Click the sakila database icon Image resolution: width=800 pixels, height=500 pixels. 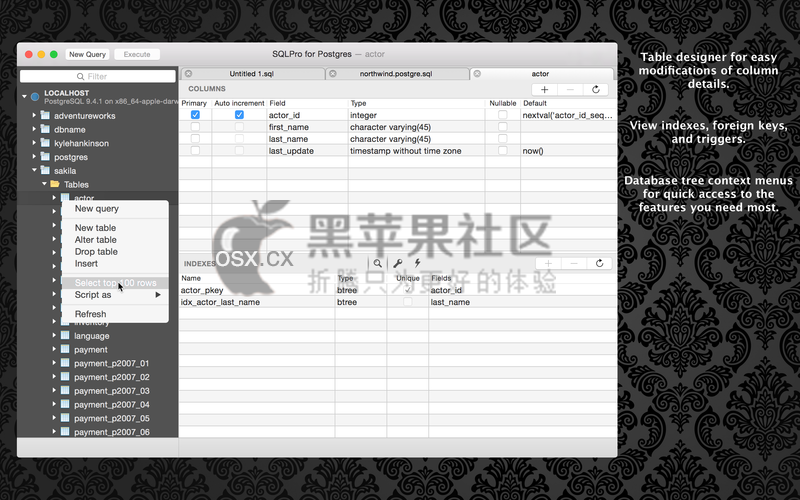pyautogui.click(x=45, y=170)
